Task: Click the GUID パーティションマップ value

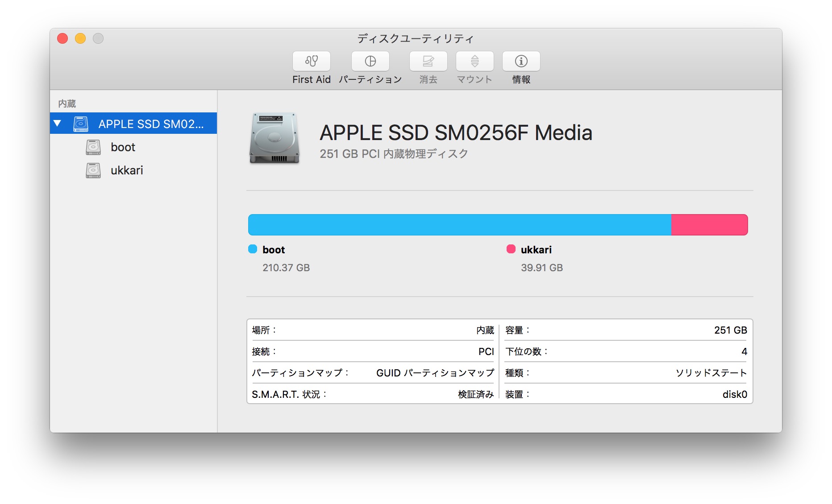Action: point(435,373)
